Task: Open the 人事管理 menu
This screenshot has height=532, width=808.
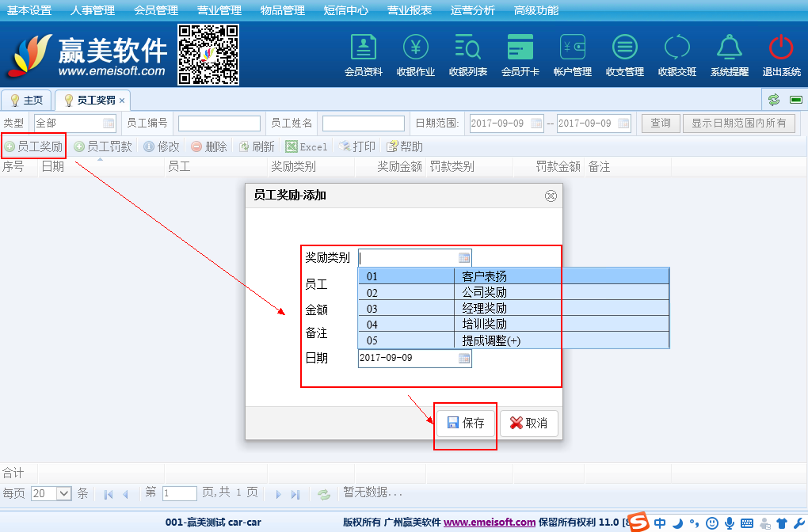Action: coord(92,10)
